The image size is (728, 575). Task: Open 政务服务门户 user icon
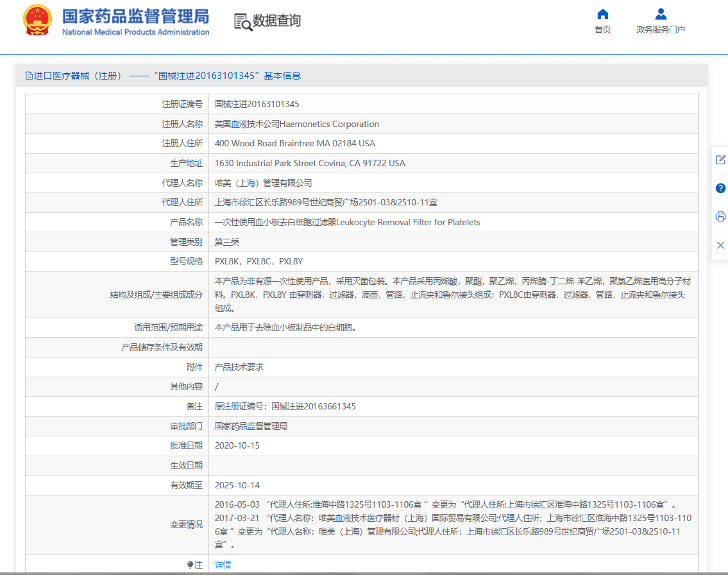(x=661, y=14)
